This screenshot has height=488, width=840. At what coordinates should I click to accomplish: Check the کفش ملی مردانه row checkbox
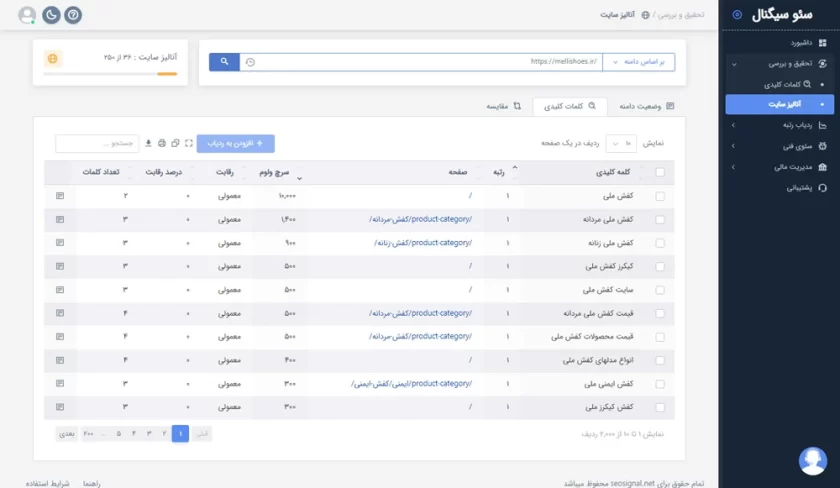(x=660, y=220)
